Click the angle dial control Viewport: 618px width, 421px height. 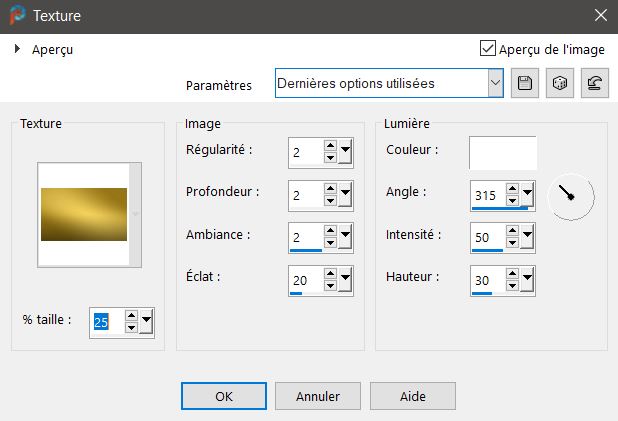572,196
